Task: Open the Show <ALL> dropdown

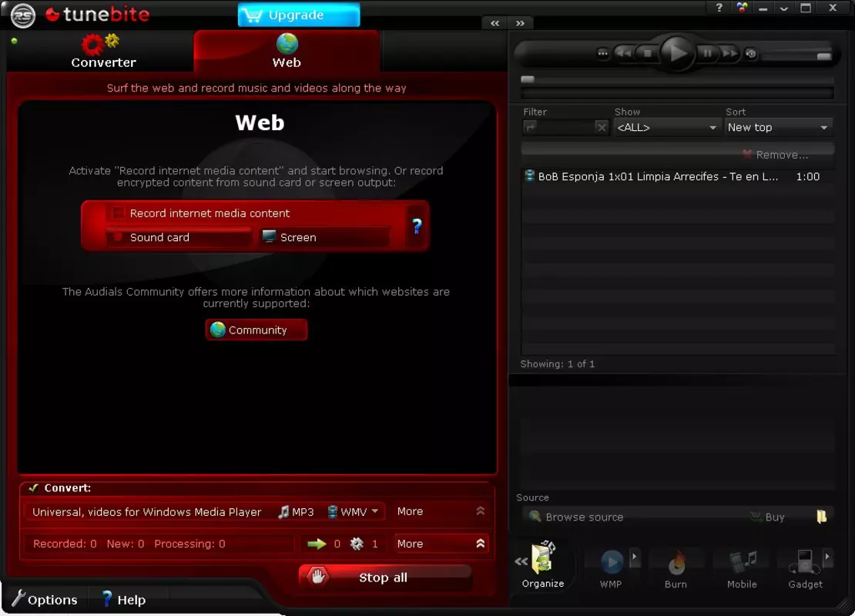Action: 666,127
